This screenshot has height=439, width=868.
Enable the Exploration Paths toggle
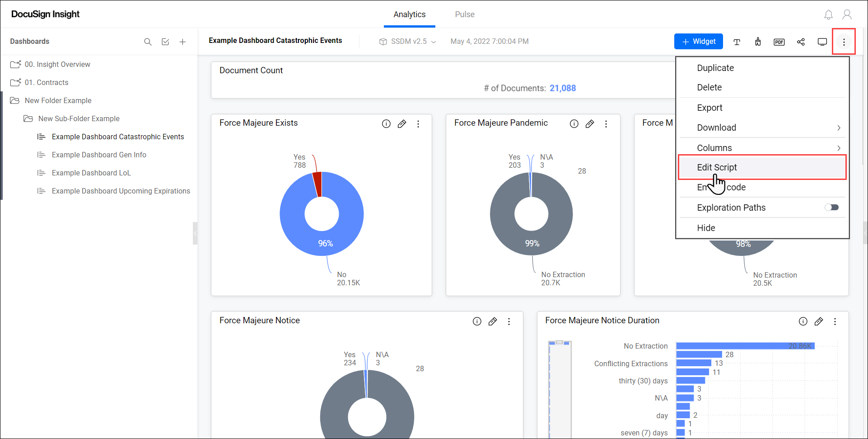click(x=832, y=207)
